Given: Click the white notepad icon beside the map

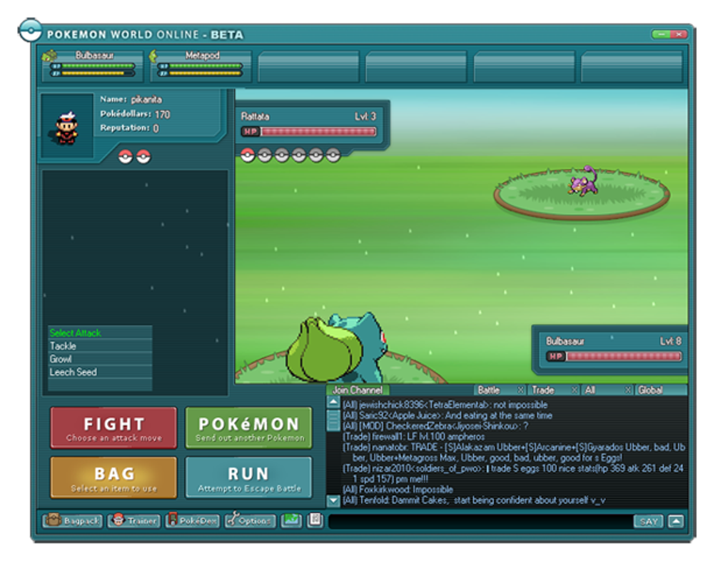Looking at the screenshot, I should 315,520.
